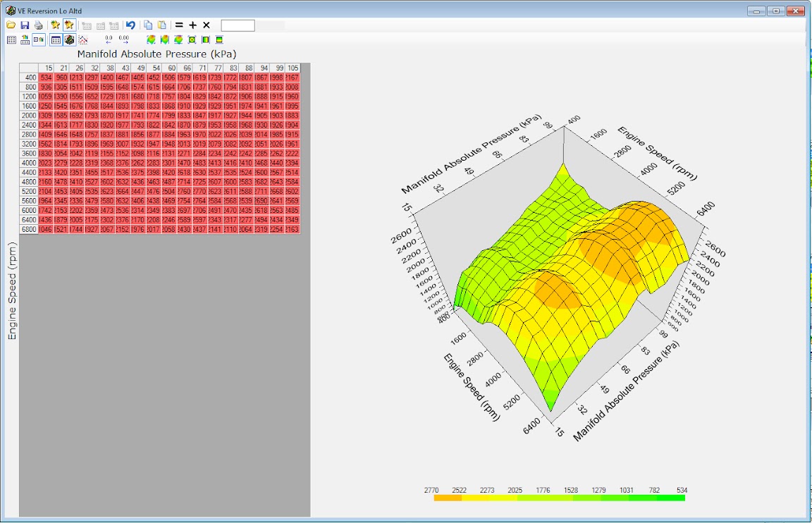Click the third grayed-out table icon
The width and height of the screenshot is (812, 523).
pyautogui.click(x=114, y=25)
